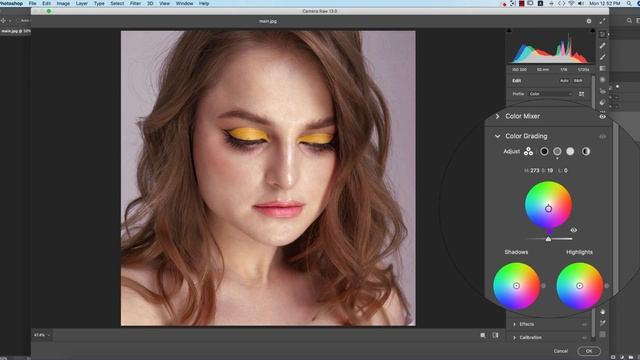Open the Window menu
The height and width of the screenshot is (360, 640).
[184, 3]
